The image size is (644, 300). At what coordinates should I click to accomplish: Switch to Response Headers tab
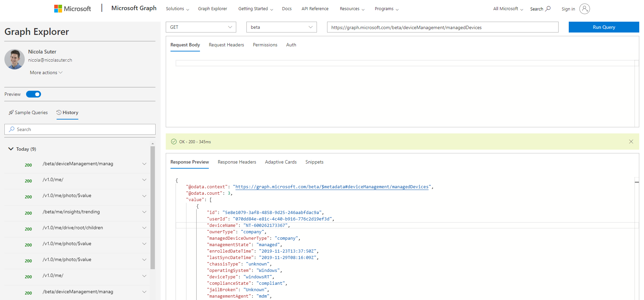pos(237,162)
